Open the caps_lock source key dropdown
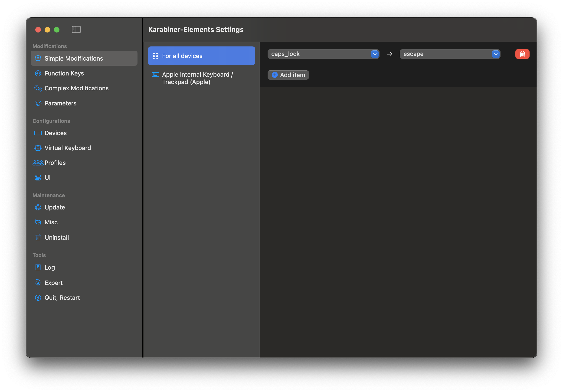Screen dimensions: 563x392 tap(323, 54)
